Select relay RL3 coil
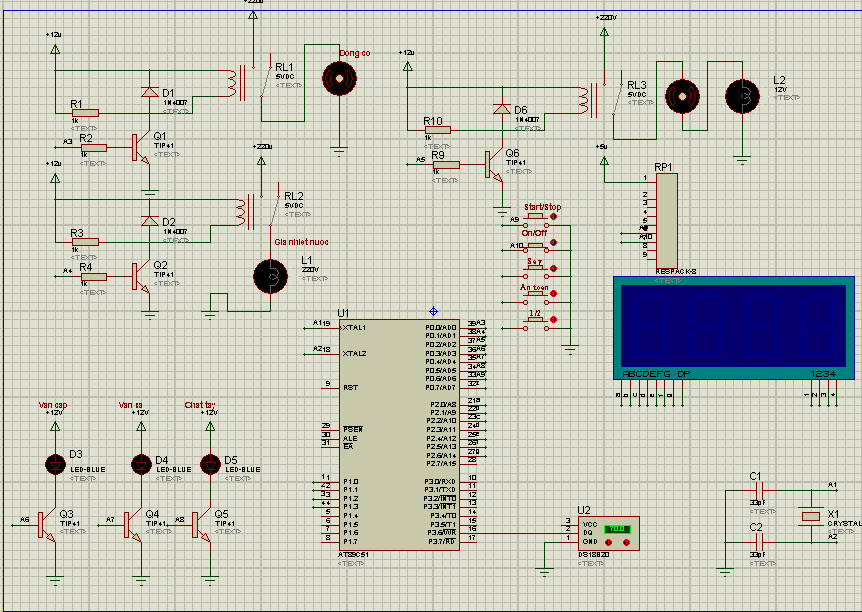 coord(583,100)
